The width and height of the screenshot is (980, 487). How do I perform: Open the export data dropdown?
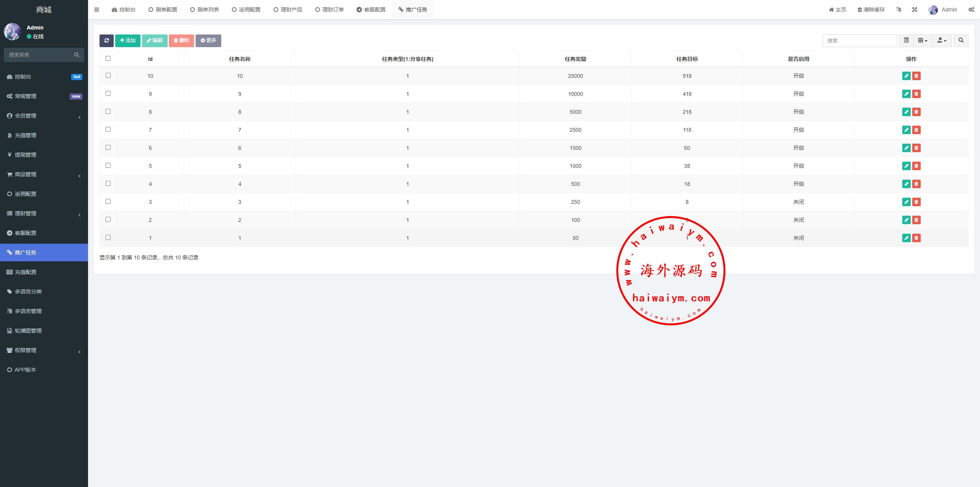(x=942, y=41)
